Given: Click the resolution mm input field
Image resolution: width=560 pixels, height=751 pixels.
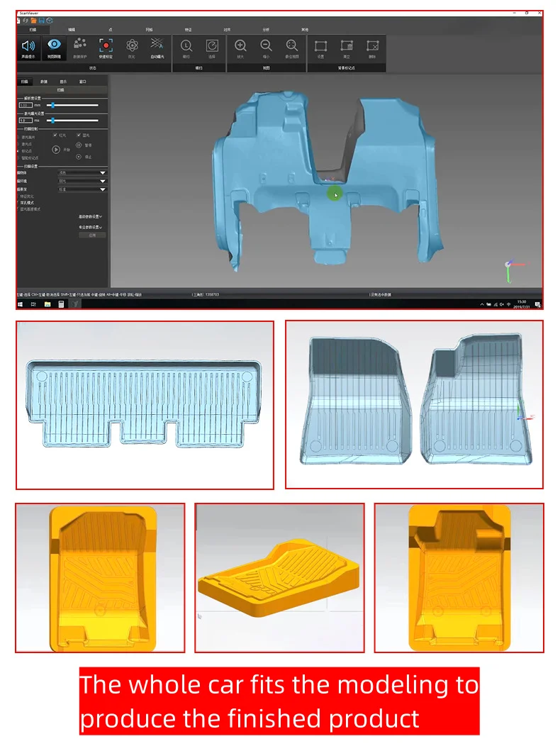Looking at the screenshot, I should click(26, 106).
